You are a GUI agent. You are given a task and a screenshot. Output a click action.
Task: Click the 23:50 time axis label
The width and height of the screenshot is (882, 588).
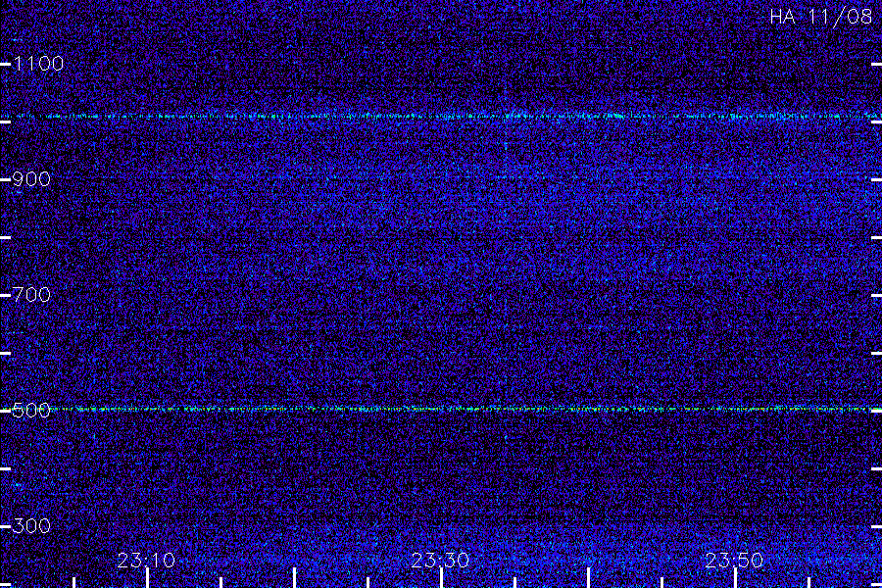click(x=735, y=560)
